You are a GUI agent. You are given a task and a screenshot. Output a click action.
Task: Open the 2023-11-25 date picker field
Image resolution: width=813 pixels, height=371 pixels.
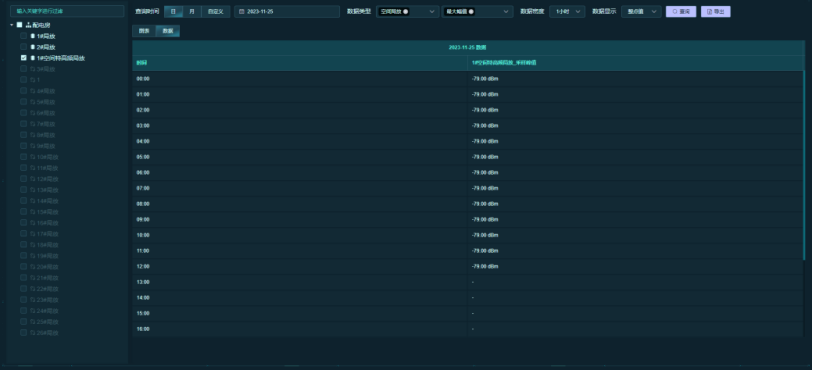click(287, 11)
